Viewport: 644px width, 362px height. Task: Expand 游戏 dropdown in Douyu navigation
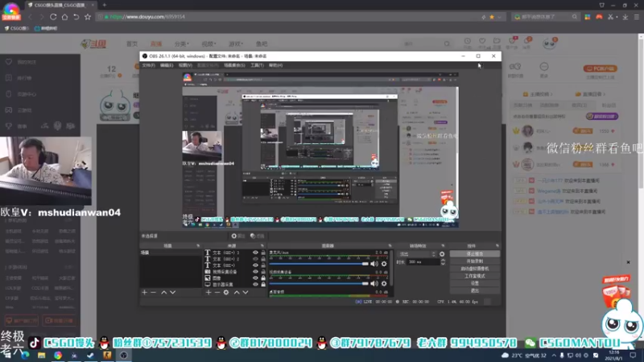(x=236, y=44)
